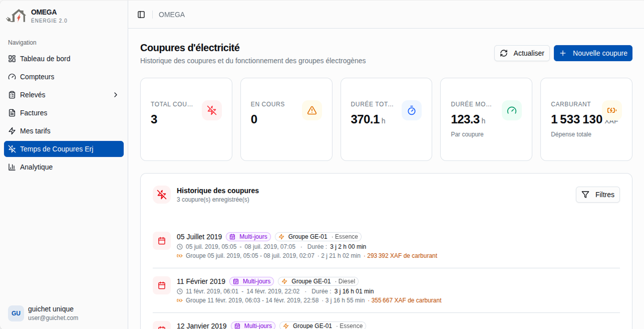The image size is (644, 329).
Task: Click the calendar icon for 11 Février 2019
Action: [x=162, y=285]
